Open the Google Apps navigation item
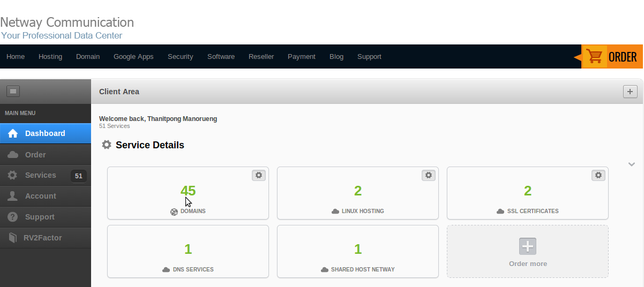The image size is (644, 287). tap(133, 57)
